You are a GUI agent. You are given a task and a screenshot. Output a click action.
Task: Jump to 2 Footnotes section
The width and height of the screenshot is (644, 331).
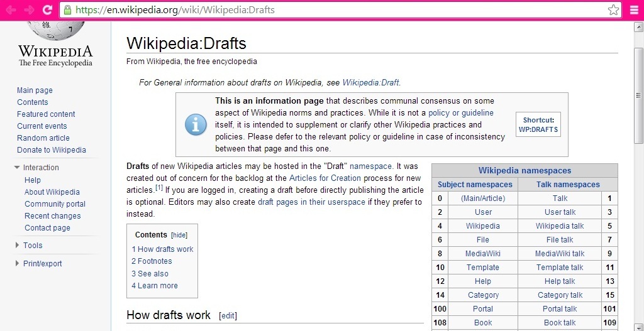click(152, 261)
